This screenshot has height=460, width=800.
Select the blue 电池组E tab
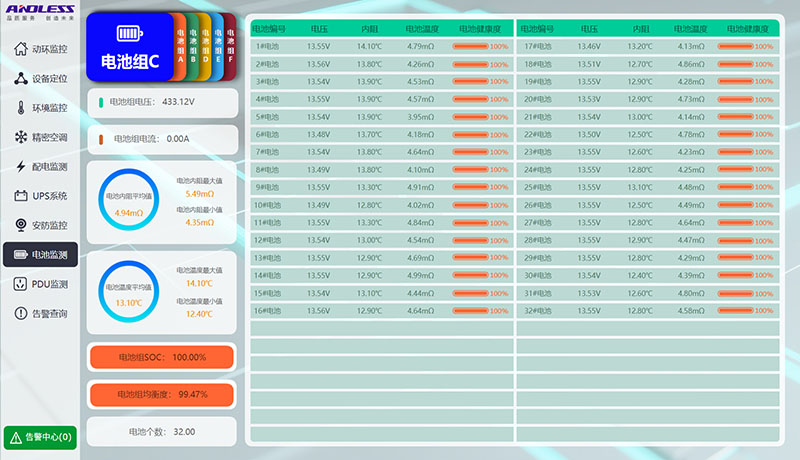(218, 45)
